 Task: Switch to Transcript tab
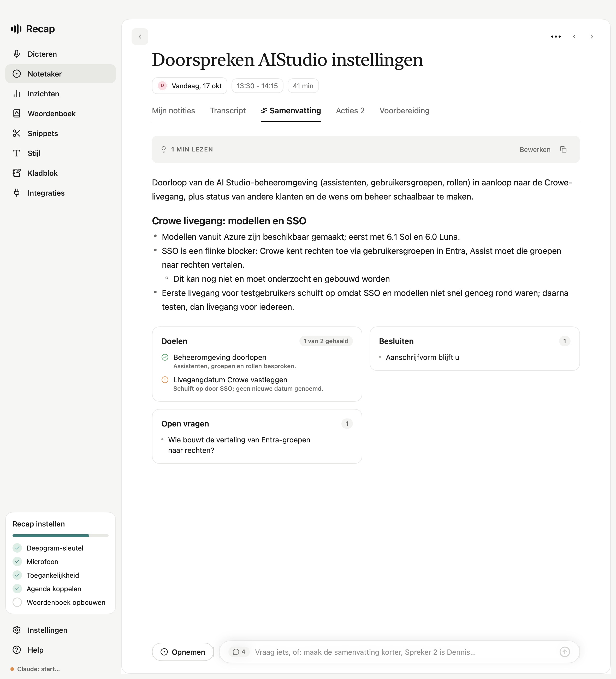pos(228,111)
